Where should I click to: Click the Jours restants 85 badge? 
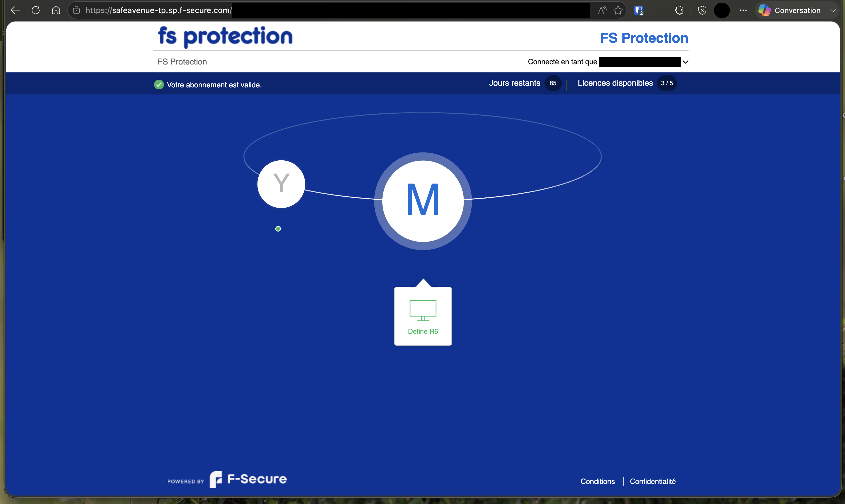(553, 83)
